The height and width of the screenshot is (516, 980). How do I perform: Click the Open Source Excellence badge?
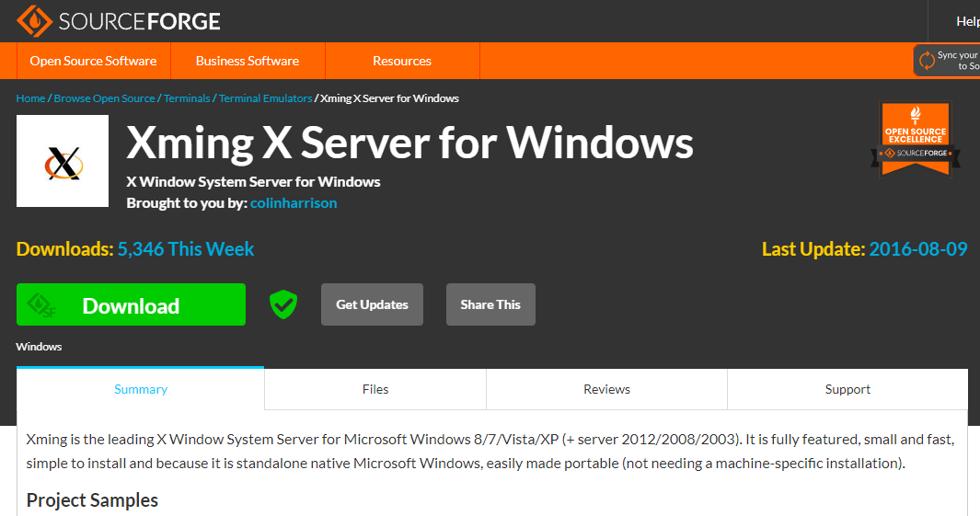click(916, 140)
